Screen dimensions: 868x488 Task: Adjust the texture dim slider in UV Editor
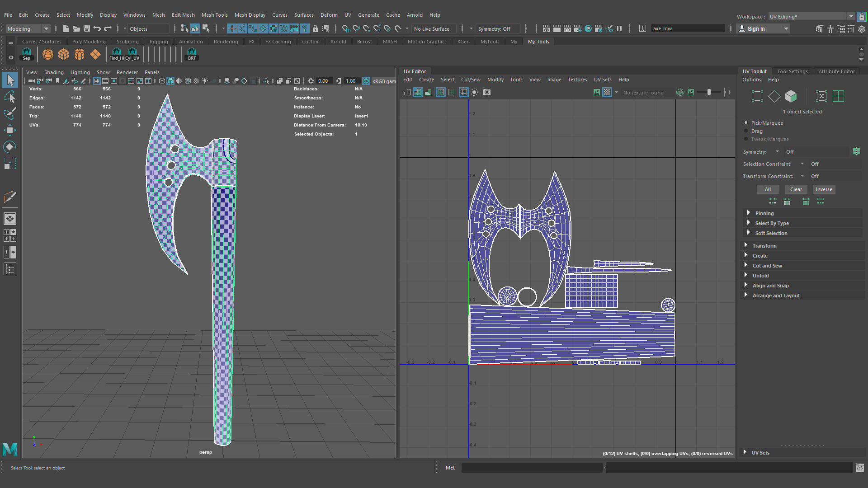(709, 92)
